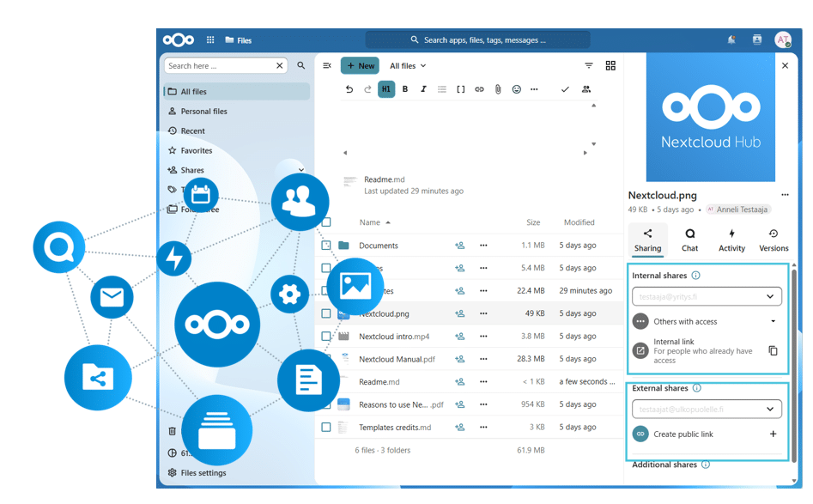813x504 pixels.
Task: Clear the sidebar search field
Action: 280,65
